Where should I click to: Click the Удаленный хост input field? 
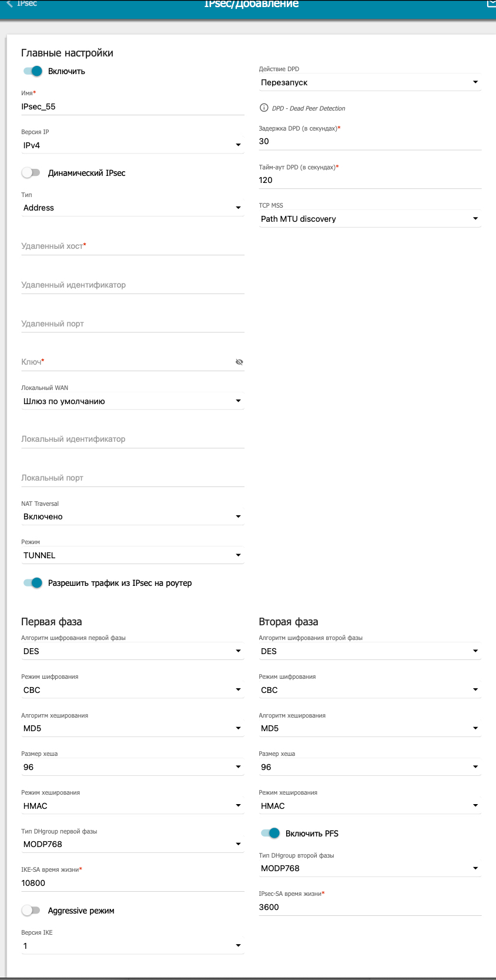(132, 246)
